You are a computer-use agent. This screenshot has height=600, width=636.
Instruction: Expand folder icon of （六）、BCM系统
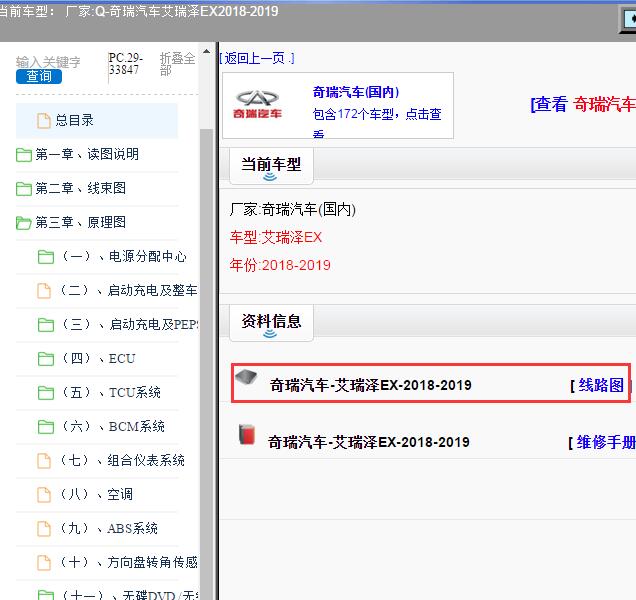tap(46, 427)
